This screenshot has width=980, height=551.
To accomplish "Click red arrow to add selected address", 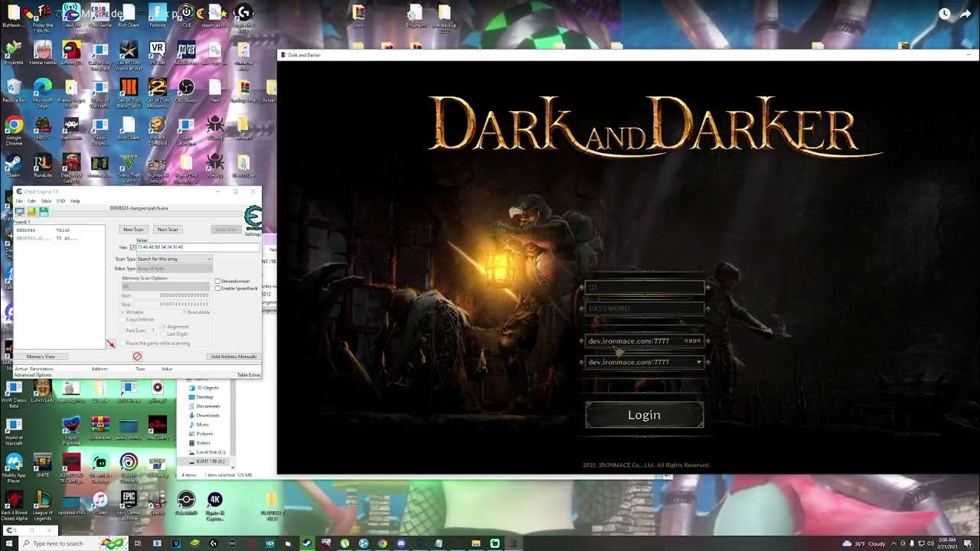I will (111, 344).
